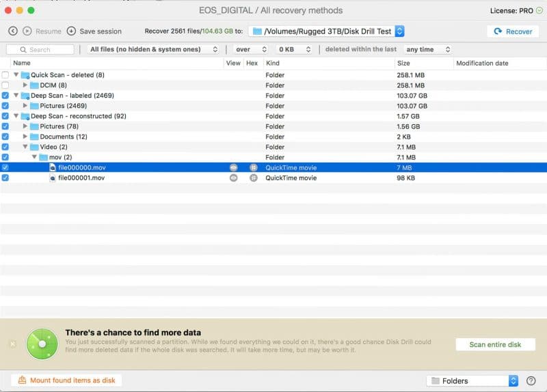Open hex view for file000001.mov

pyautogui.click(x=254, y=178)
